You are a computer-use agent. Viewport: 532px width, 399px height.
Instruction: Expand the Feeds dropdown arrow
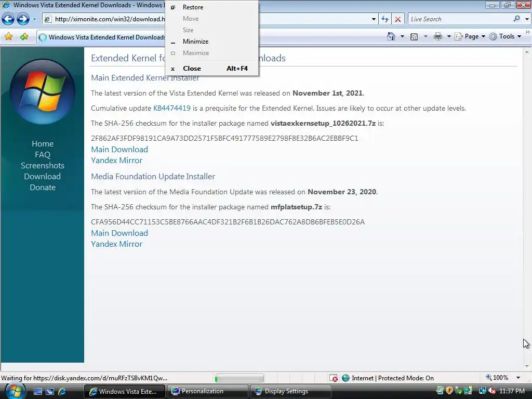pyautogui.click(x=425, y=36)
